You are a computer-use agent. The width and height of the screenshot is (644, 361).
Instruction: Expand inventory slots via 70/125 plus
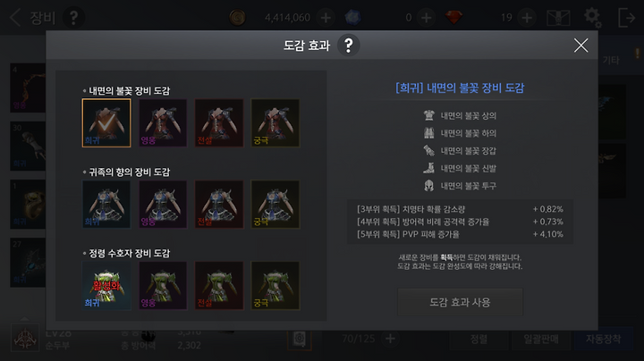pos(390,339)
